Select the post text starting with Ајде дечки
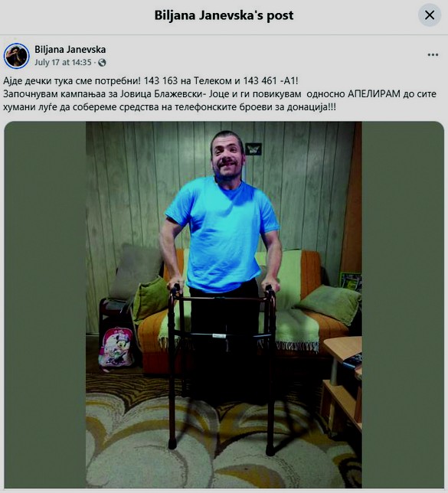 [x=220, y=94]
